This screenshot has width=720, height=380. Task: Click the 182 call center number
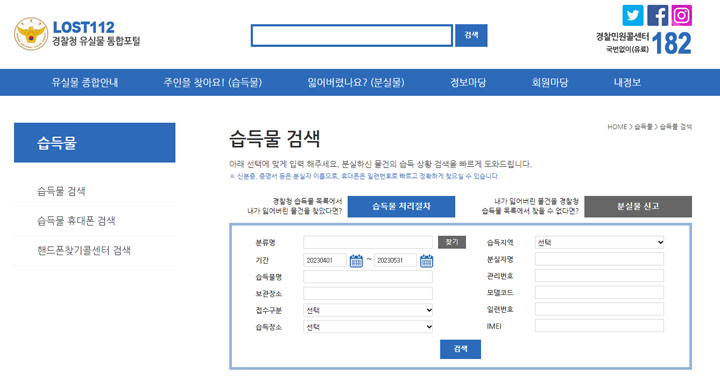click(x=671, y=44)
